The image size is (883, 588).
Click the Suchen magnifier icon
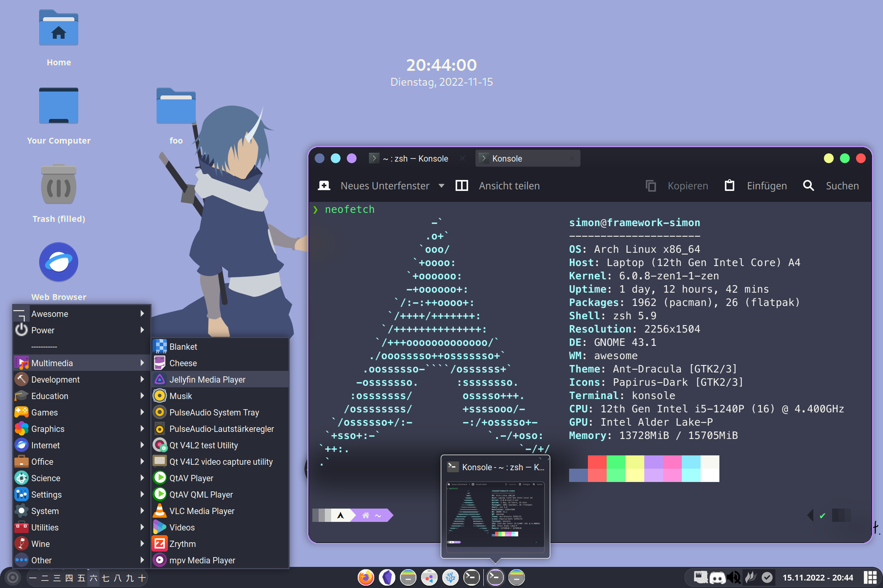pyautogui.click(x=808, y=186)
